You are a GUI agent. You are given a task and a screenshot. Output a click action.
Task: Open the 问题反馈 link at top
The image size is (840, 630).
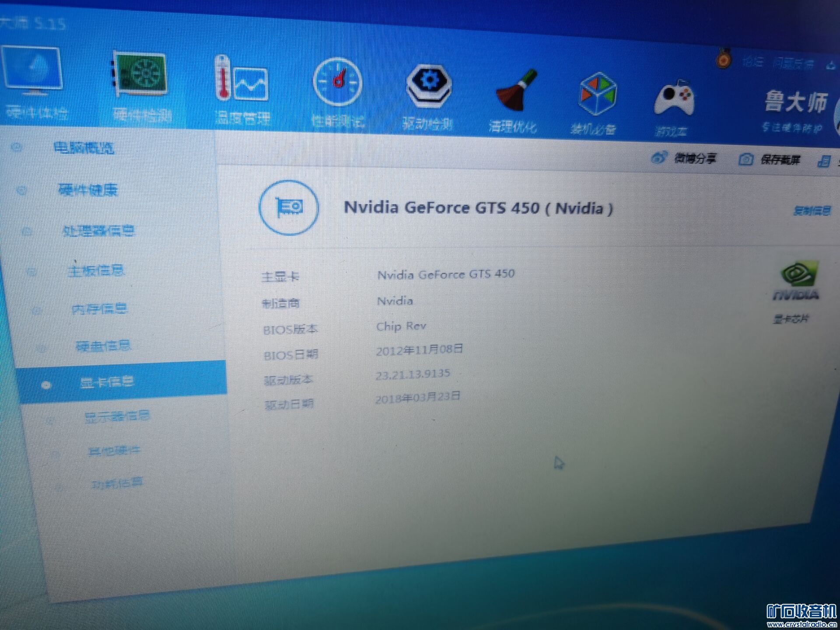pos(793,64)
